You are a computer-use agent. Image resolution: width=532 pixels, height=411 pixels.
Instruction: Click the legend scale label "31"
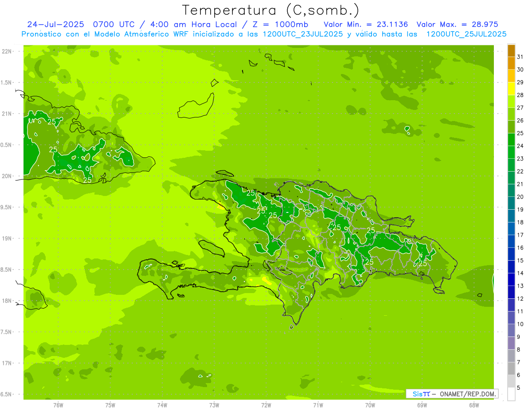point(520,57)
